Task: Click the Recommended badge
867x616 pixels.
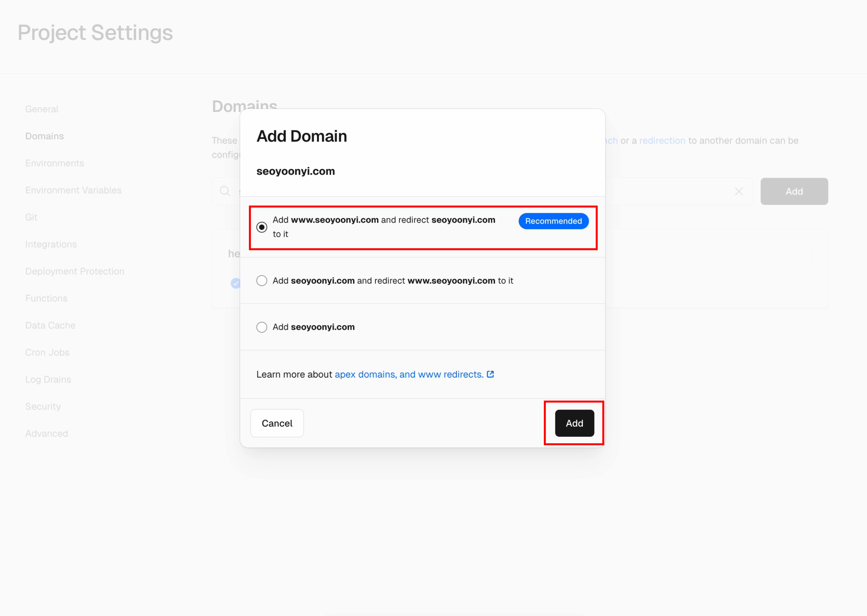Action: (x=553, y=221)
